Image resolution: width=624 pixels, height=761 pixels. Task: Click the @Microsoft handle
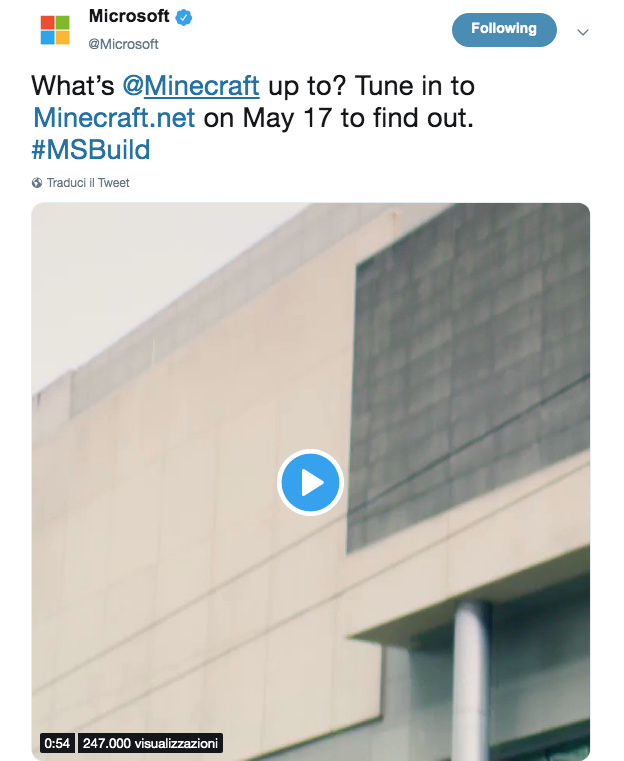click(124, 44)
